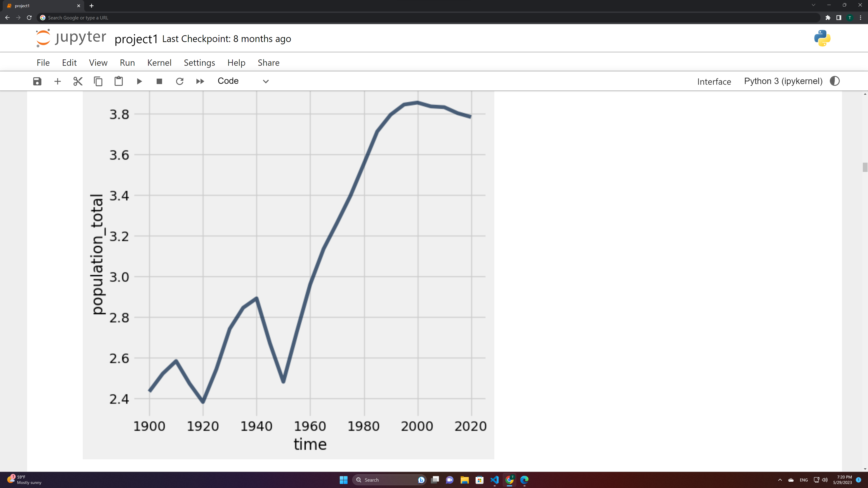
Task: Cut selected cell with scissors icon
Action: 78,81
